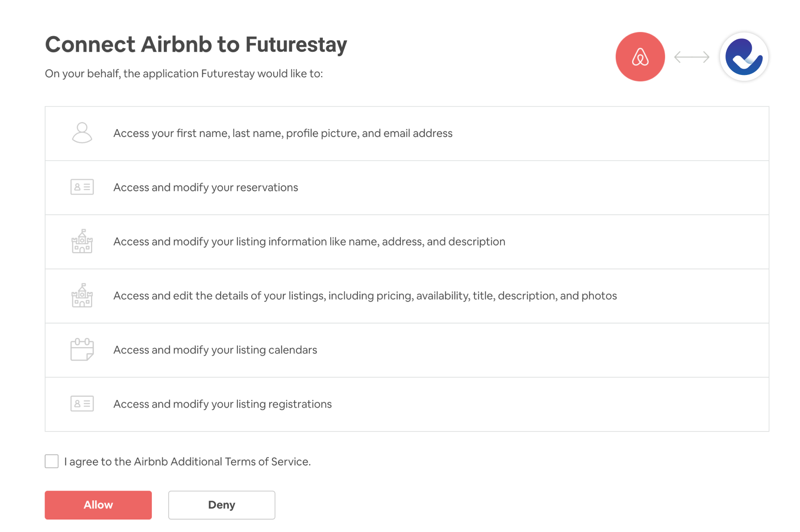Screen dimensions: 800x532
Task: Click the red Airbnb logo circle
Action: [x=640, y=57]
